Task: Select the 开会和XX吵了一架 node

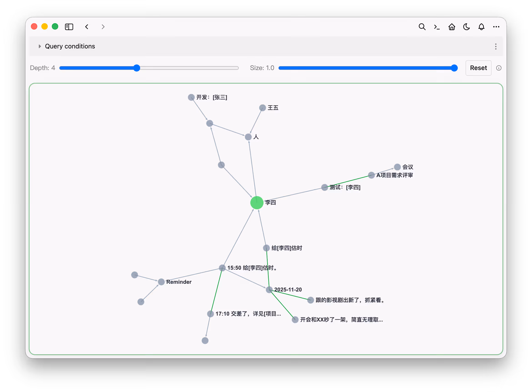Action: click(x=295, y=320)
